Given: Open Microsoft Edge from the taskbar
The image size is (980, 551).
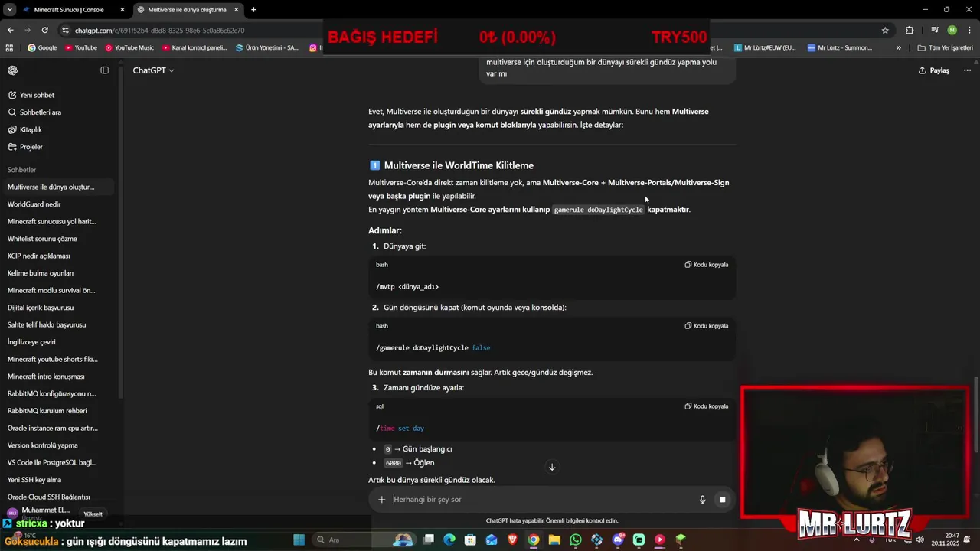Looking at the screenshot, I should [449, 540].
